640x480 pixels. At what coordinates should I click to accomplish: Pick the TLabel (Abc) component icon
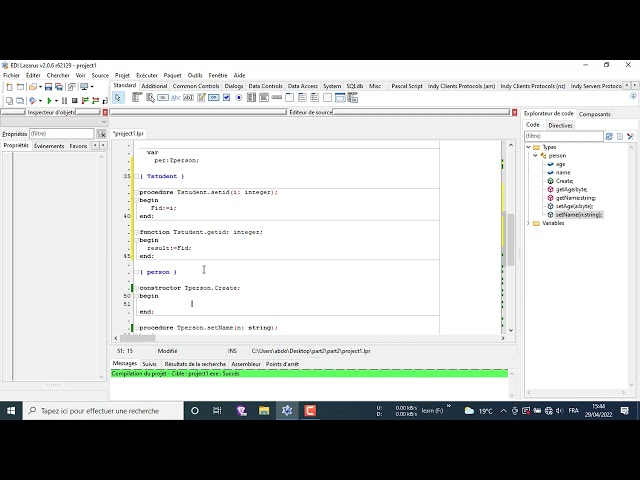pyautogui.click(x=176, y=98)
